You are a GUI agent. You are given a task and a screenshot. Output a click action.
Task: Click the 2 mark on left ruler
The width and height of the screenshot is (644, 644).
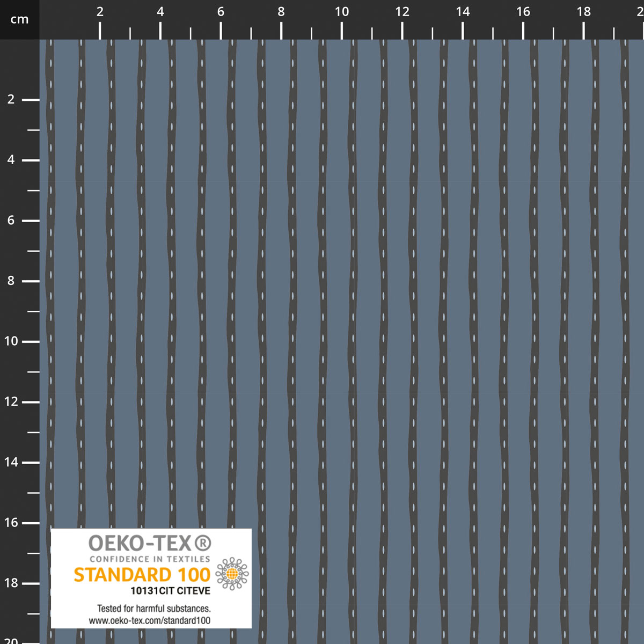[11, 99]
